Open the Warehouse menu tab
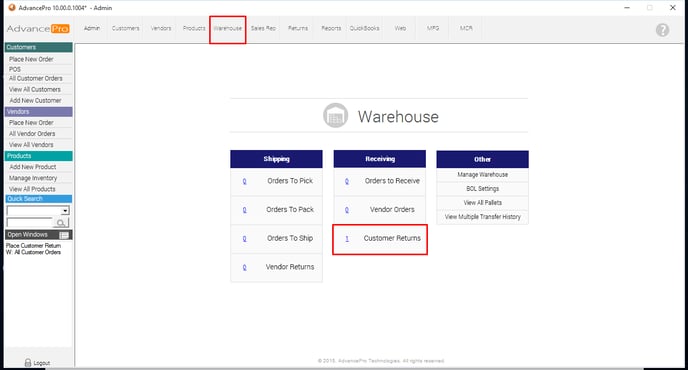 click(x=227, y=28)
